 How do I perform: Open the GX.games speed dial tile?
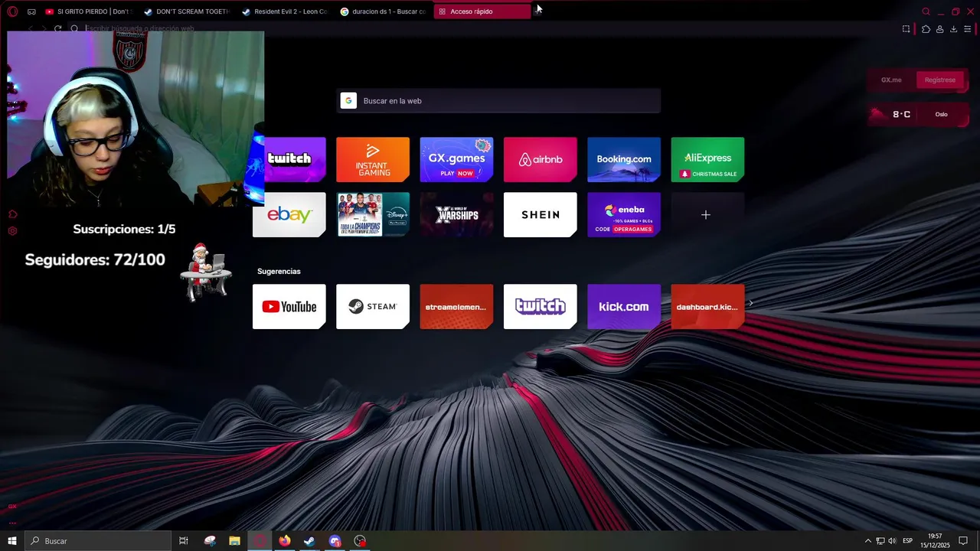(x=456, y=159)
